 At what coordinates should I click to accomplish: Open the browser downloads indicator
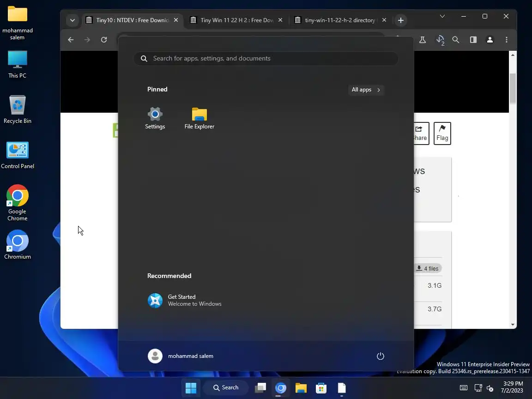(440, 40)
